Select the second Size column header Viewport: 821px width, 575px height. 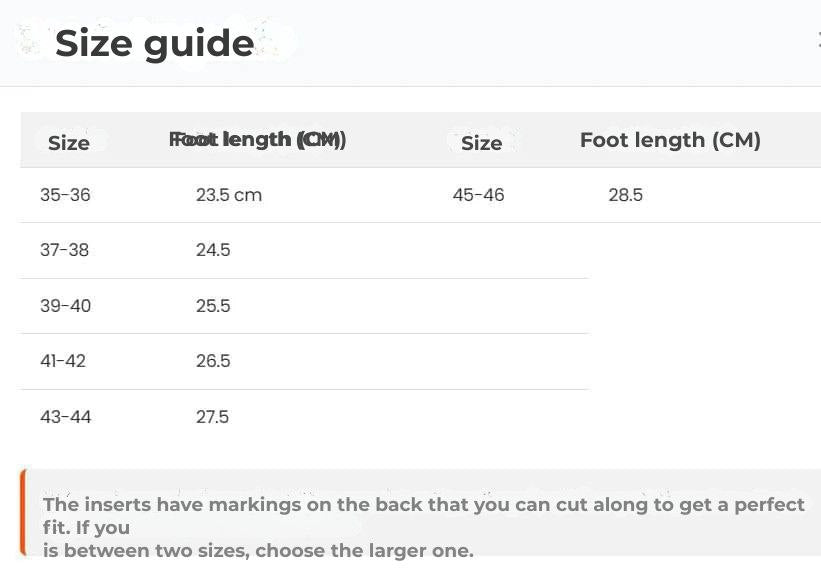click(x=481, y=143)
